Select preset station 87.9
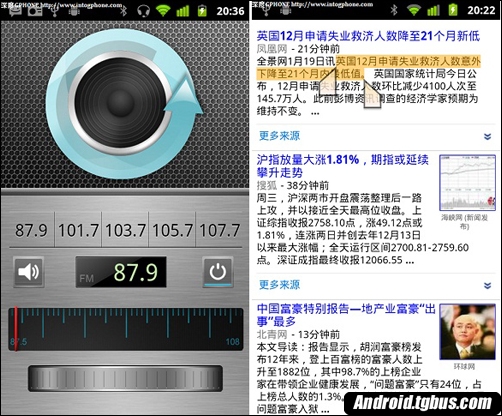Image resolution: width=502 pixels, height=416 pixels. (x=32, y=230)
